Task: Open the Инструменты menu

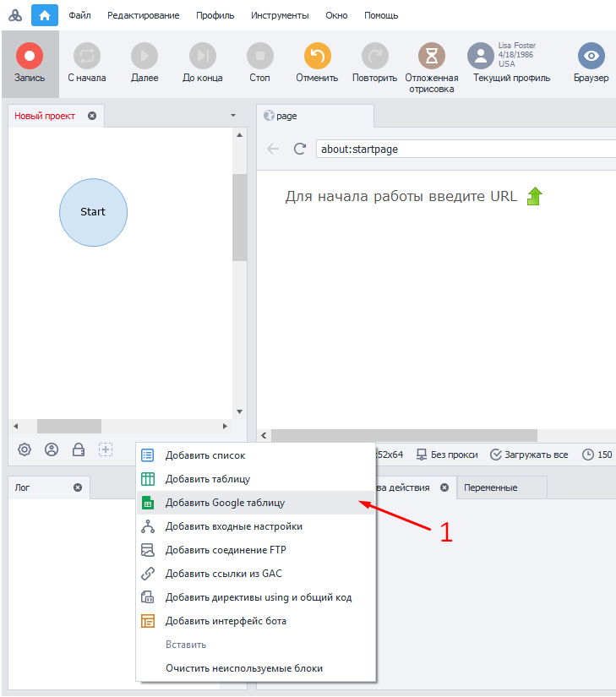Action: click(280, 15)
